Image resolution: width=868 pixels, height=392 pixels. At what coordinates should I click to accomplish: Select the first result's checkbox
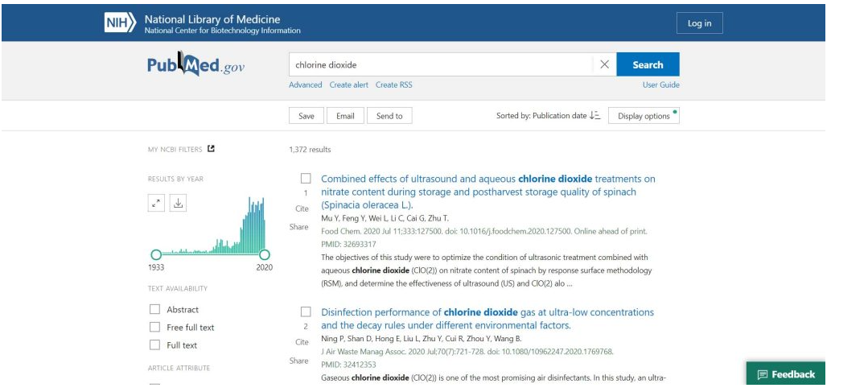click(x=306, y=179)
